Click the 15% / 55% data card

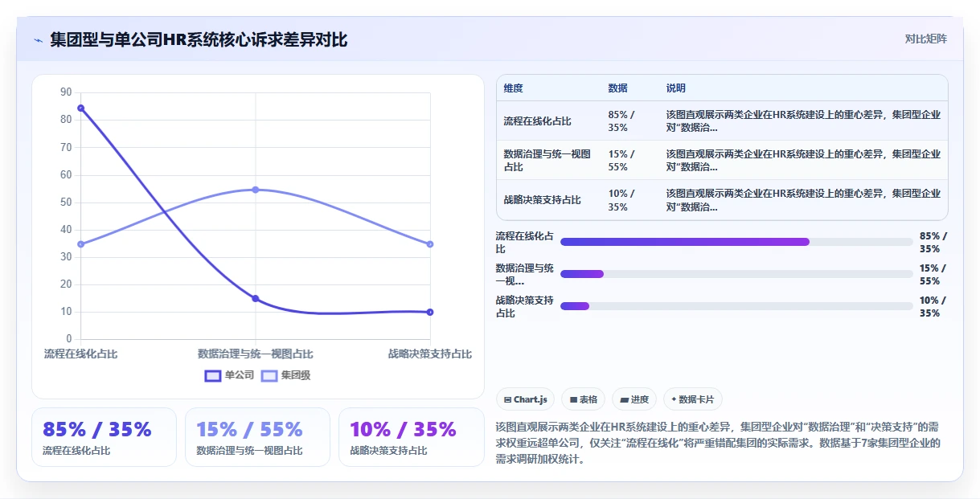[x=257, y=437]
